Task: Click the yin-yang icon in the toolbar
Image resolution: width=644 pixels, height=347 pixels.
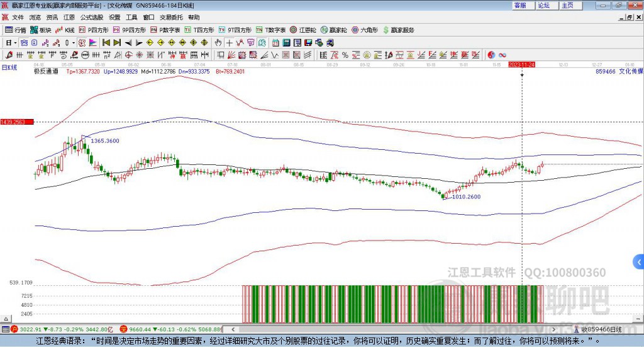Action: point(491,55)
